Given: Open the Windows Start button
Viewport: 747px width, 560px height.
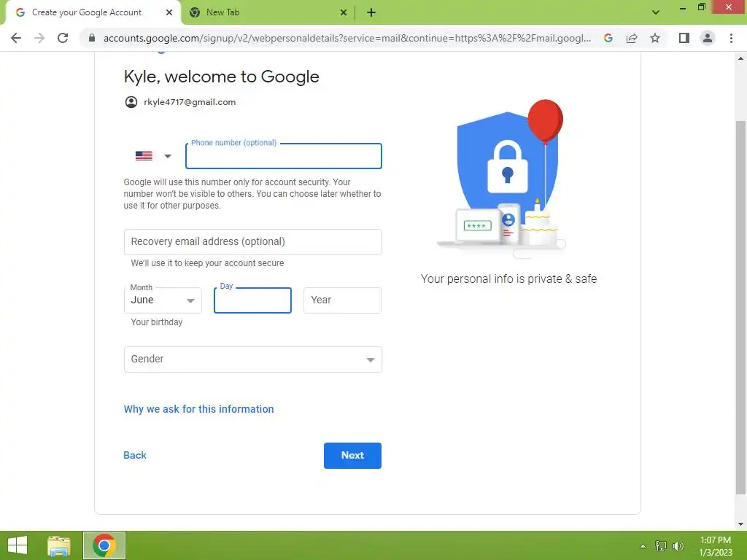Looking at the screenshot, I should (18, 545).
